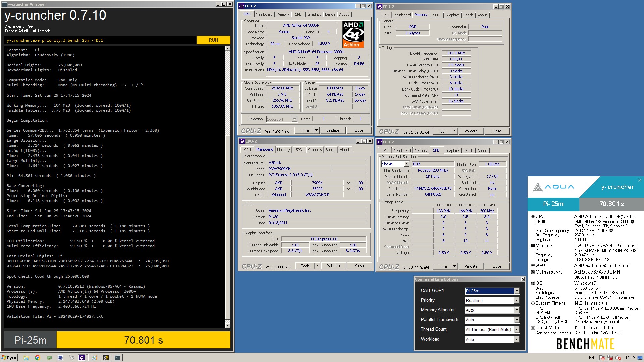Click the DRAM Frequency 218.5 MHz value

pyautogui.click(x=456, y=53)
